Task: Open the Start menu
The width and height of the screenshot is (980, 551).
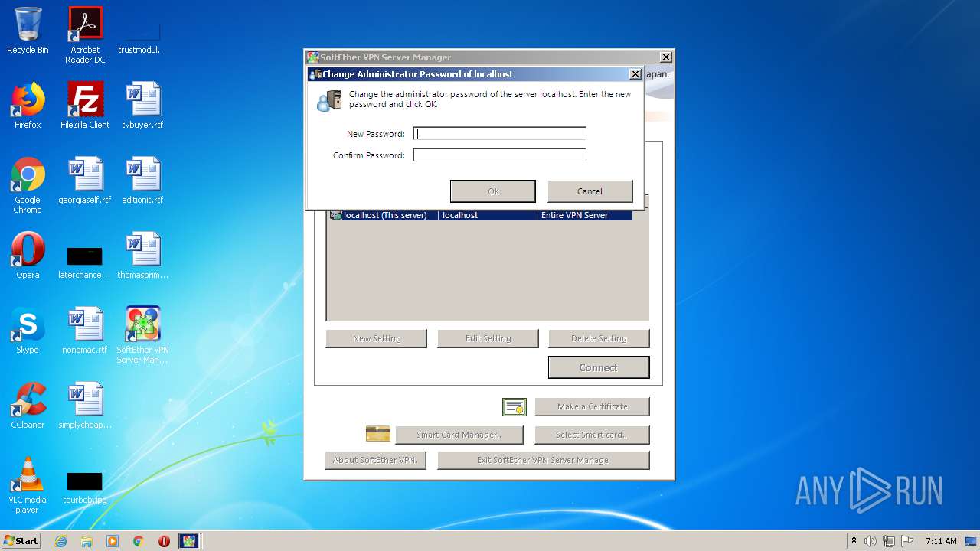Action: pos(21,541)
